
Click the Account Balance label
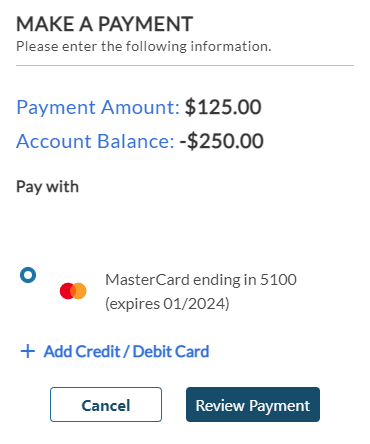click(95, 141)
